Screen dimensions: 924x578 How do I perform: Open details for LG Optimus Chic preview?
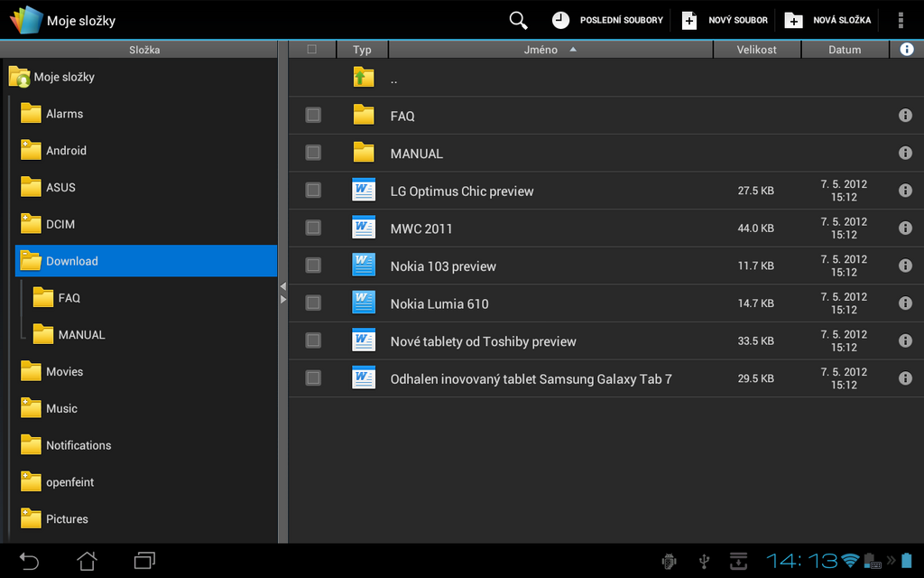point(905,190)
